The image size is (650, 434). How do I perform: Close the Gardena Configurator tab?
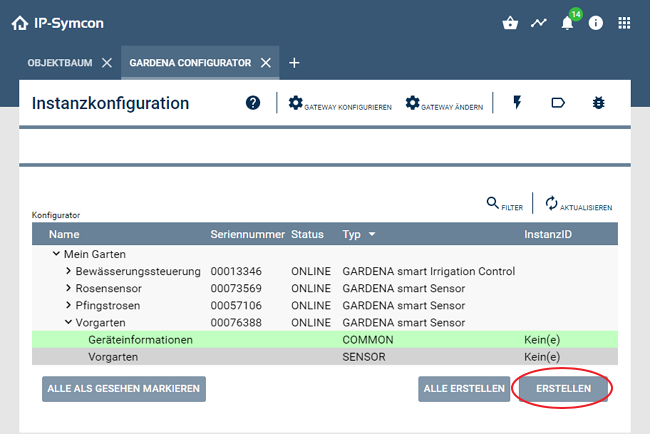coord(266,63)
